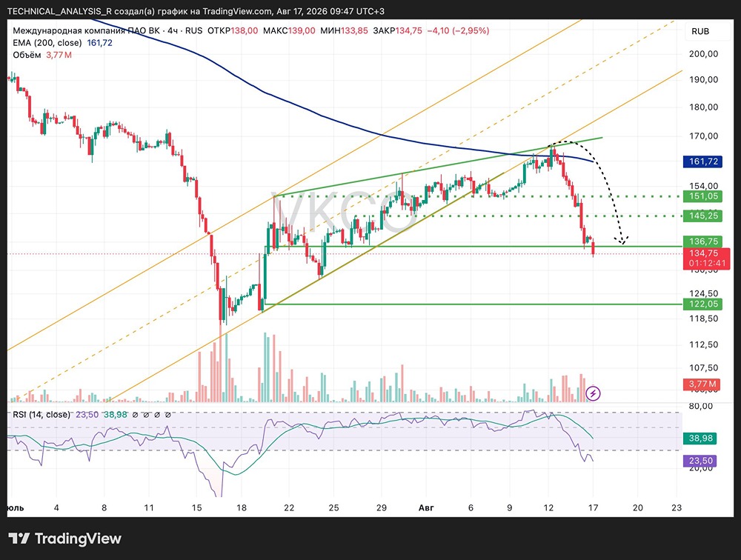Click the green level label 145,25

pos(702,216)
